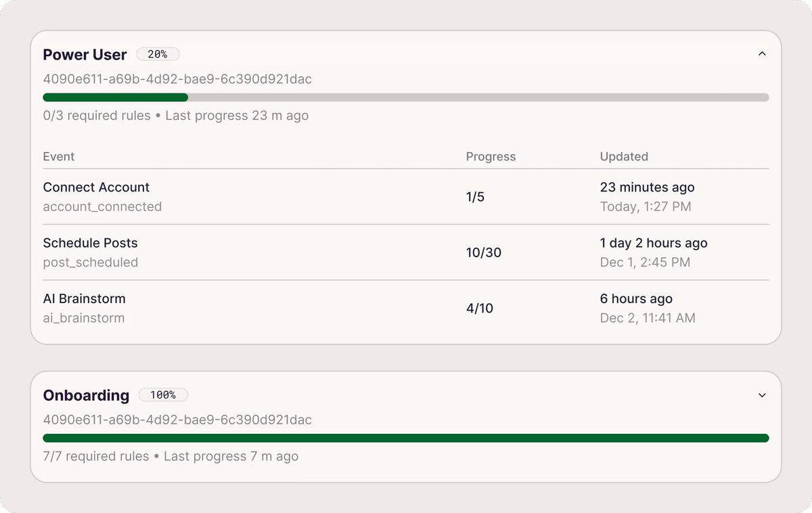This screenshot has height=513, width=812.
Task: Click the Onboarding ID text
Action: coord(177,420)
